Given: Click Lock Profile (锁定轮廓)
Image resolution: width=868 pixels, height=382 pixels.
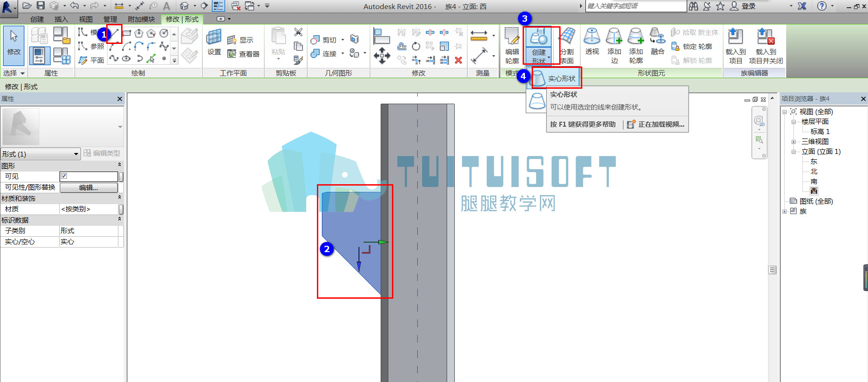Looking at the screenshot, I should tap(692, 46).
